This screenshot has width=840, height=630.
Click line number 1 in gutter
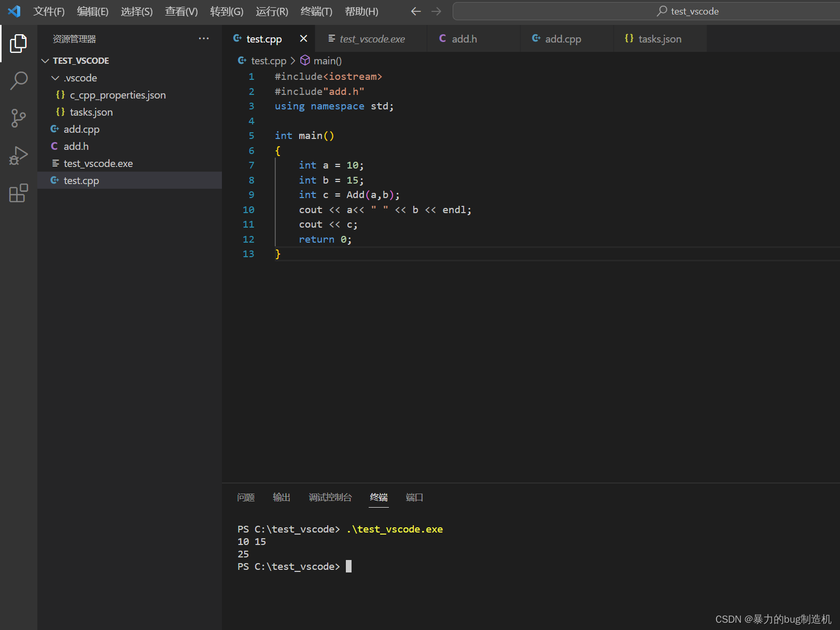click(x=251, y=77)
